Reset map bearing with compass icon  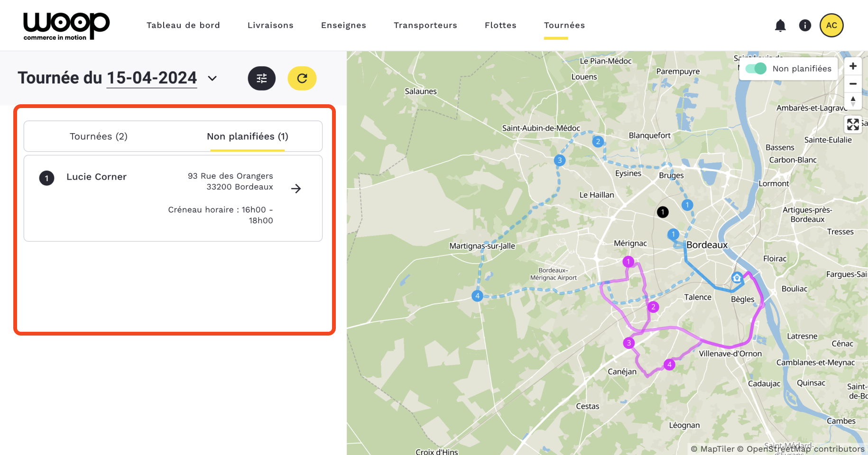pos(853,101)
